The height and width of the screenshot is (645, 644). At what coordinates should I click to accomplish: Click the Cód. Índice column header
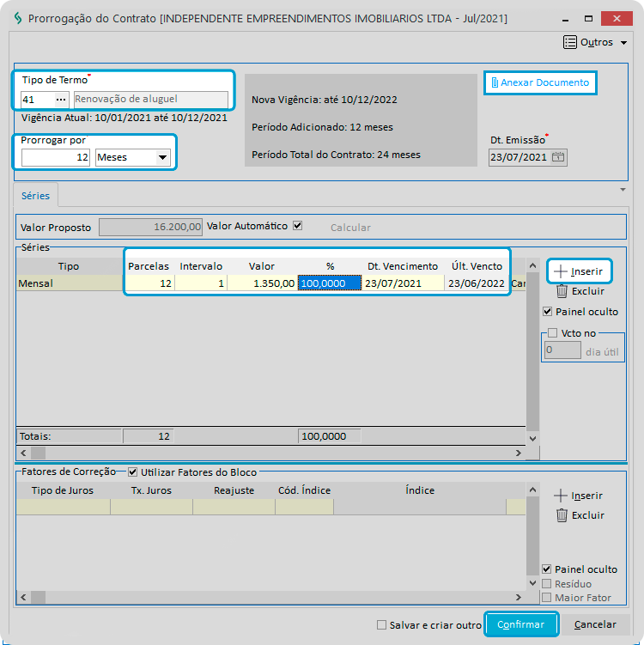click(x=304, y=490)
